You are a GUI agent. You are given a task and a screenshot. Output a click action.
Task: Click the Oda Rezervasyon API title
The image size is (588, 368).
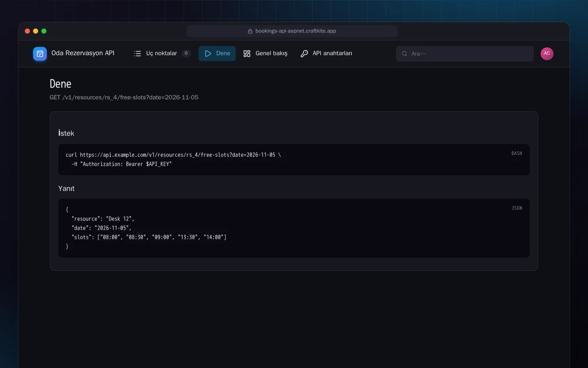(83, 53)
